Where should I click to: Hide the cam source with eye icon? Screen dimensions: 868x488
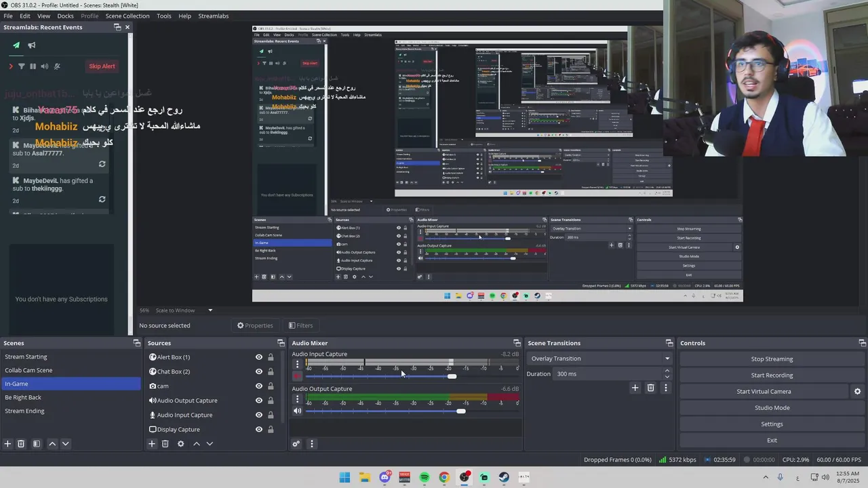[259, 386]
